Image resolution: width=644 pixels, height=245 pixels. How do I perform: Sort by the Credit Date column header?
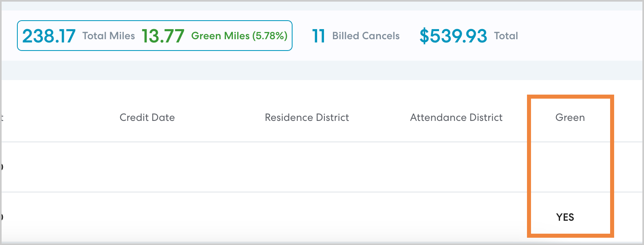pos(147,118)
